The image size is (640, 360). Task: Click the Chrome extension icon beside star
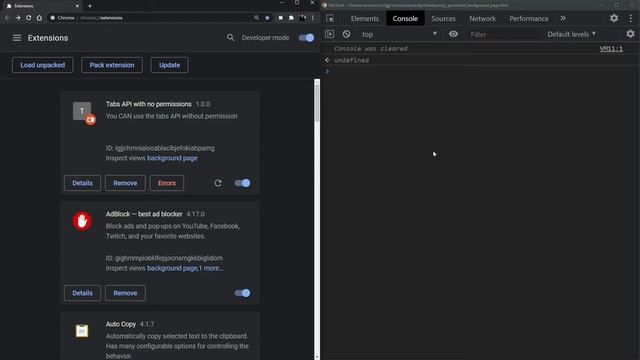(280, 18)
